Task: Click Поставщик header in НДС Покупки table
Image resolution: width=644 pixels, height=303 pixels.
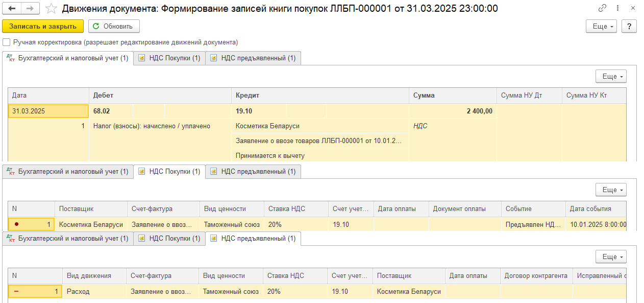Action: [x=91, y=208]
